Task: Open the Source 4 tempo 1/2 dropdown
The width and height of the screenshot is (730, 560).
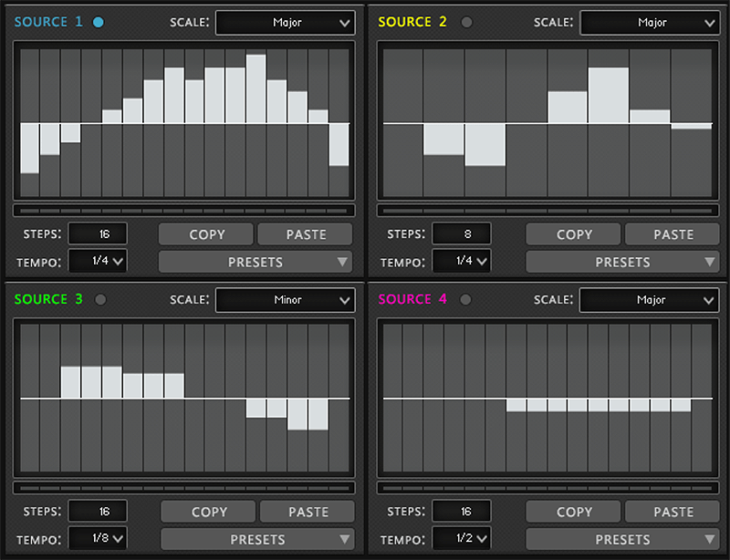Action: point(461,539)
